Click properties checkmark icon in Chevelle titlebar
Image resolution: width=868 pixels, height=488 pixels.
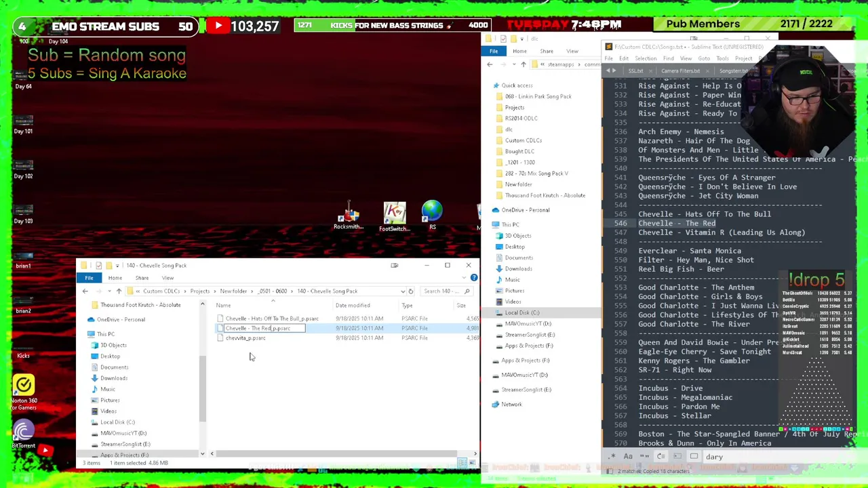[x=98, y=266]
